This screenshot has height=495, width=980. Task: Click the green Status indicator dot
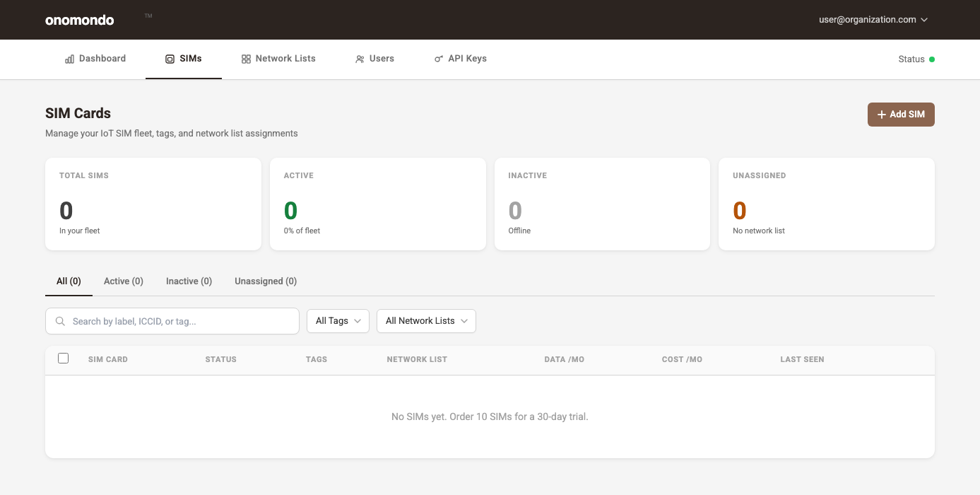(x=932, y=59)
